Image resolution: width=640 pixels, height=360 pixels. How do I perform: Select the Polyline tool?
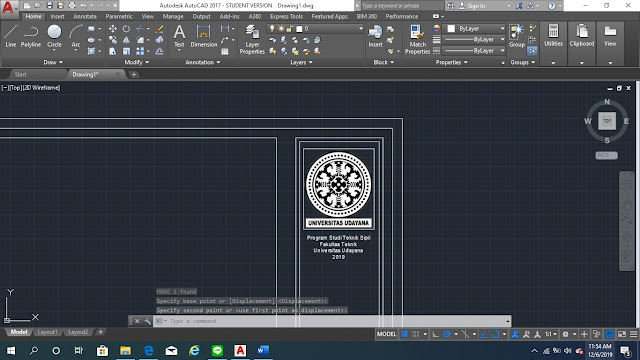pos(31,36)
